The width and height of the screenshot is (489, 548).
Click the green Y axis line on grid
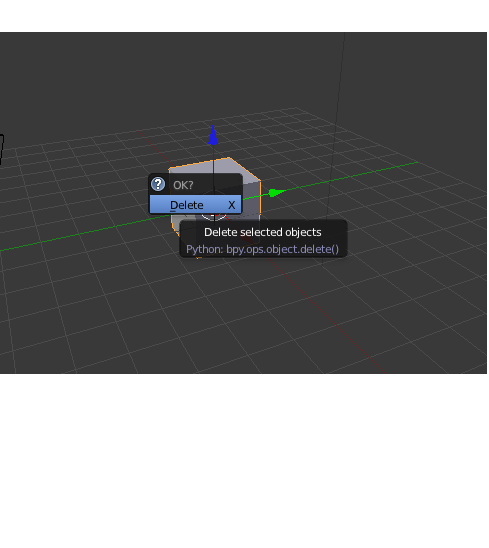click(350, 176)
